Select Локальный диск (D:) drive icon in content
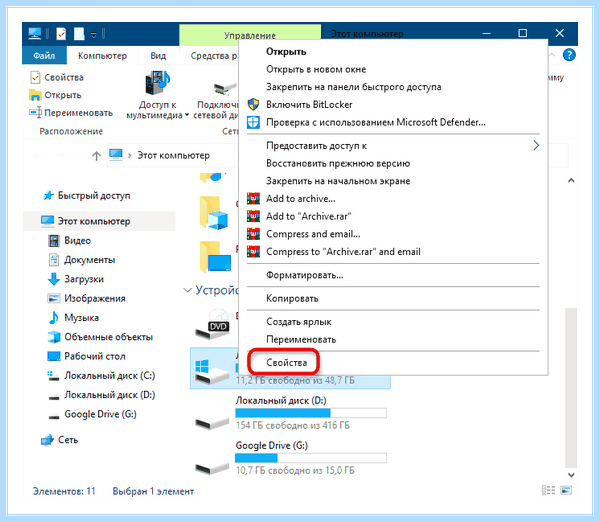600x522 pixels. 212,423
